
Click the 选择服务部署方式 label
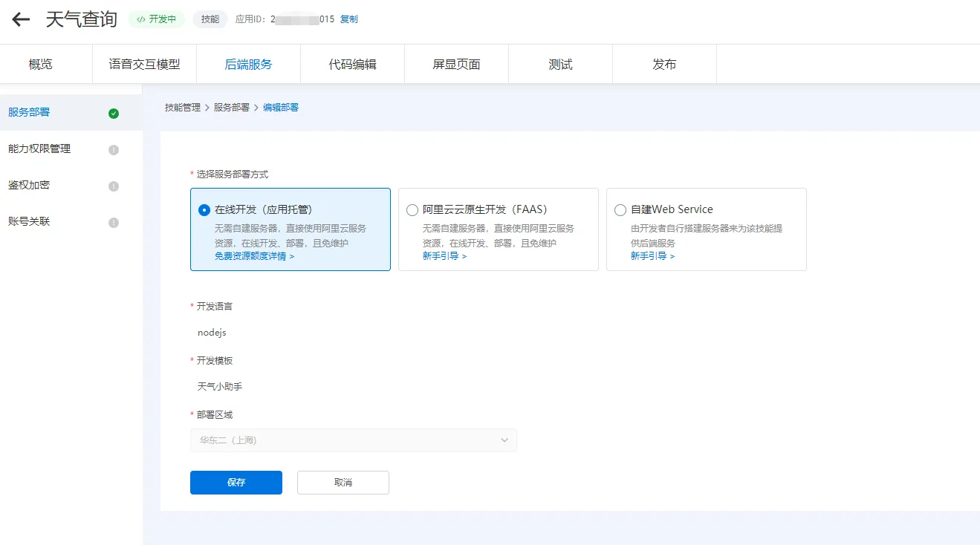pos(233,174)
